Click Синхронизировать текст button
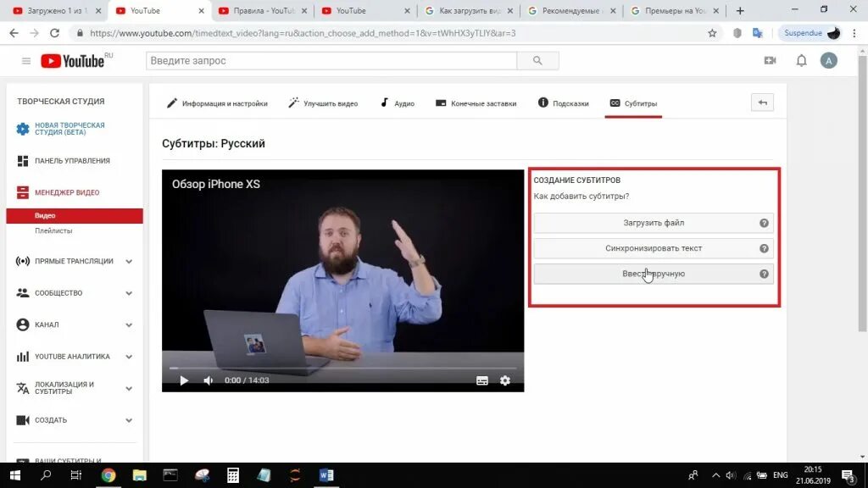The height and width of the screenshot is (488, 868). (x=654, y=248)
